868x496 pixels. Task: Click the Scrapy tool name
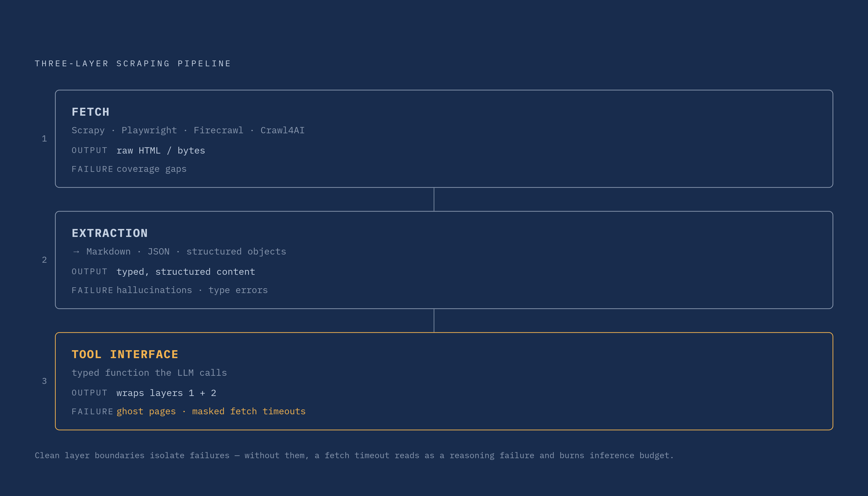click(88, 130)
